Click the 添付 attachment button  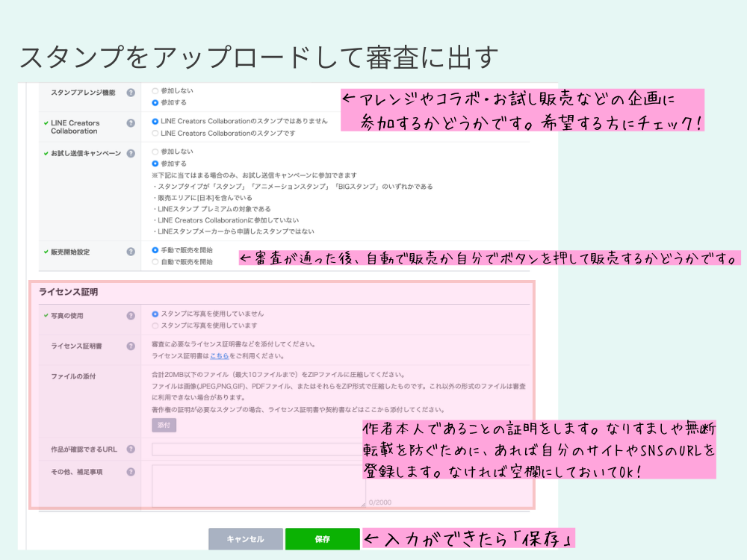[164, 425]
